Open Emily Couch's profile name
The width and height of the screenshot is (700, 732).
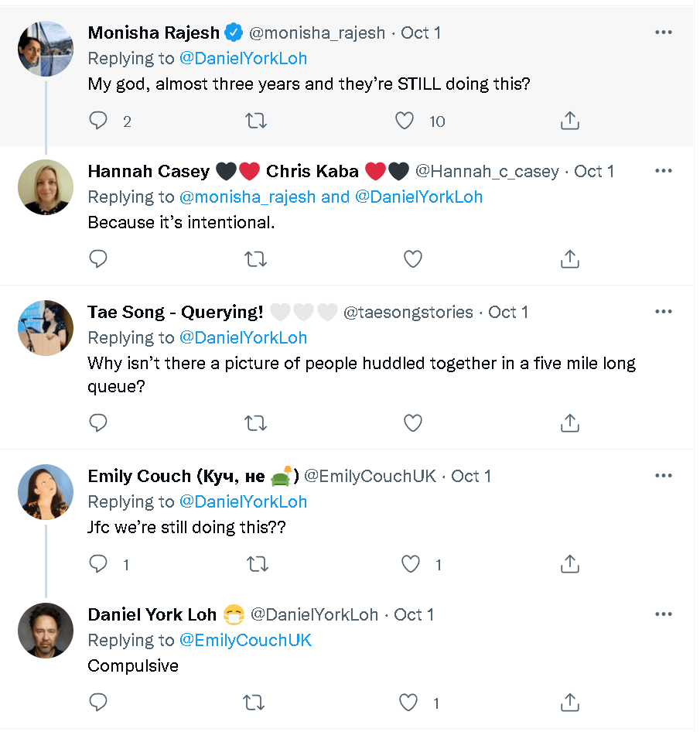[x=193, y=476]
